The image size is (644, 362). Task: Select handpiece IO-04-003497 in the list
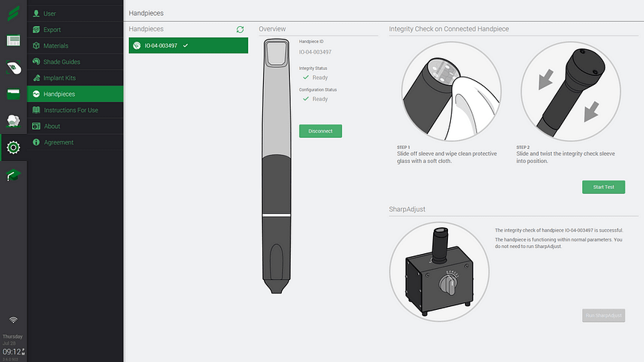pyautogui.click(x=188, y=45)
